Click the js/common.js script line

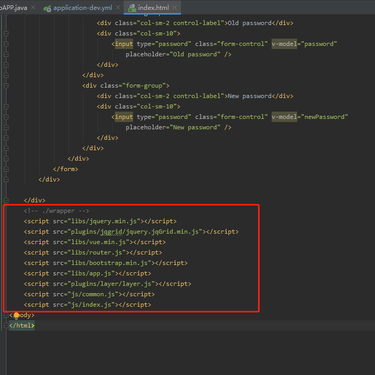89,294
